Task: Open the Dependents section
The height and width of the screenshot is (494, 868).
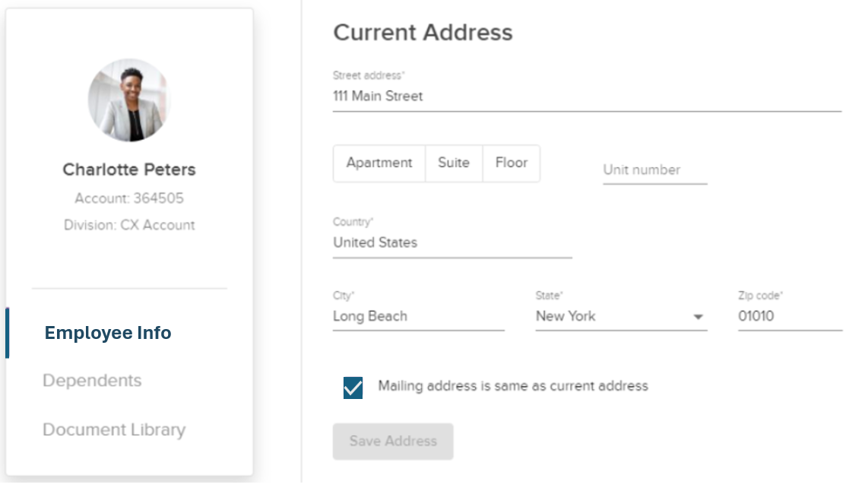Action: [x=92, y=381]
